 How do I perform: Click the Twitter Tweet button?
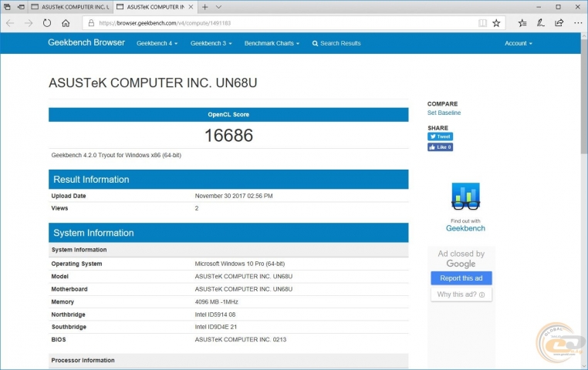(441, 136)
